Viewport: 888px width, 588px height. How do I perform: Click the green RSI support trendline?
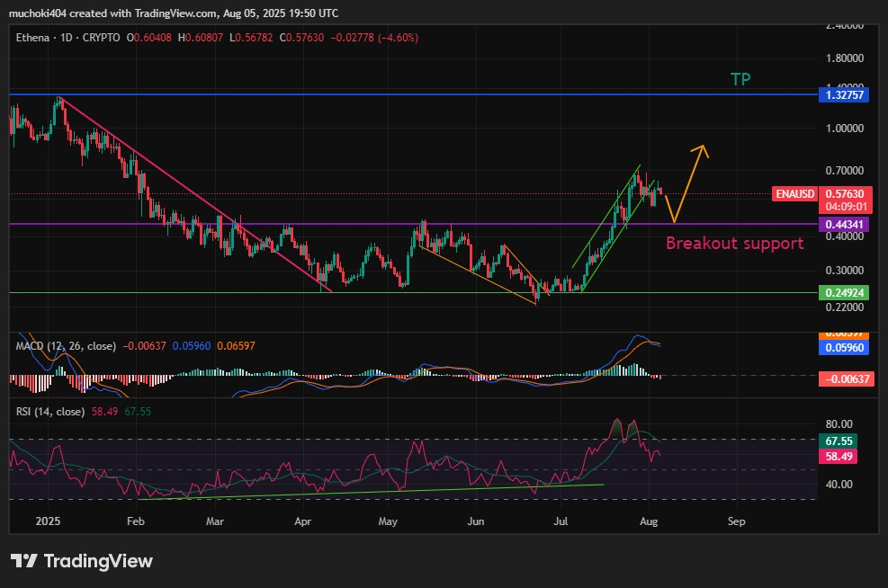coord(360,491)
